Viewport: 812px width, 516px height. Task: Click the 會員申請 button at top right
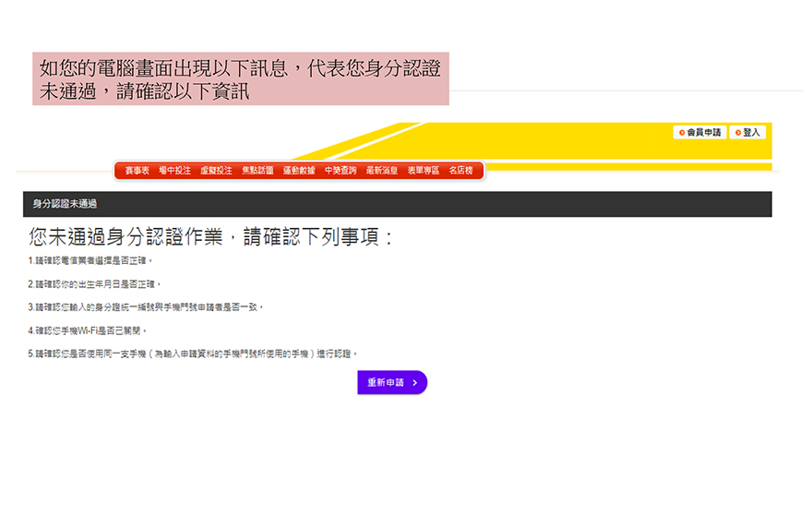coord(699,132)
